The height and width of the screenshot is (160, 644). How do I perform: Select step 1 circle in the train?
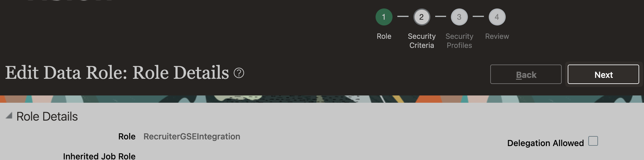pyautogui.click(x=384, y=17)
